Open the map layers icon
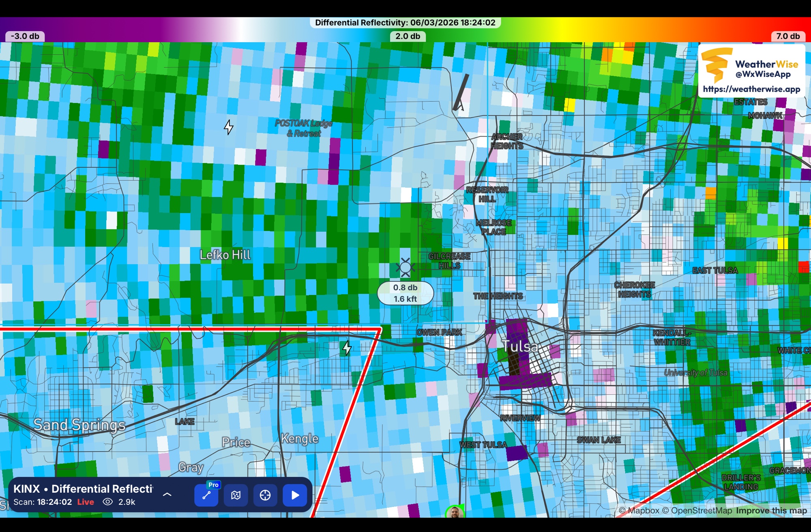This screenshot has height=532, width=811. tap(236, 495)
